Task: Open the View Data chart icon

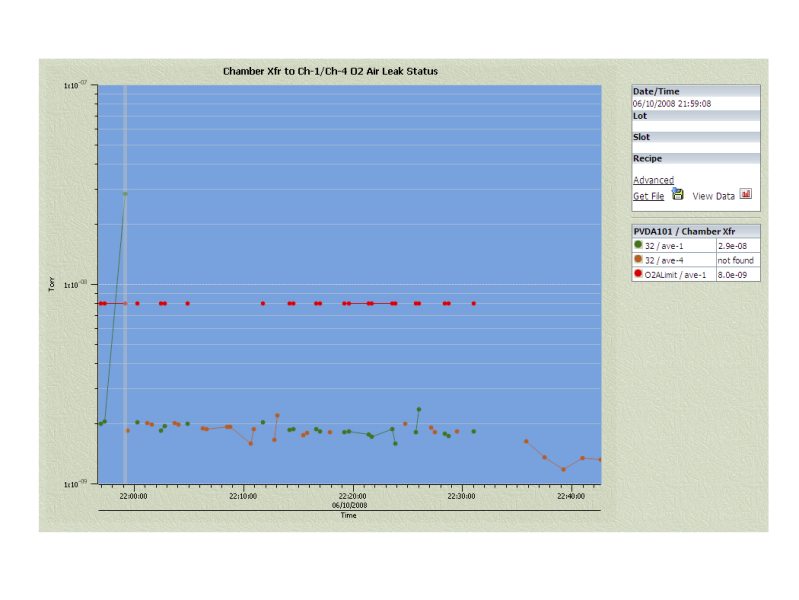Action: (746, 195)
